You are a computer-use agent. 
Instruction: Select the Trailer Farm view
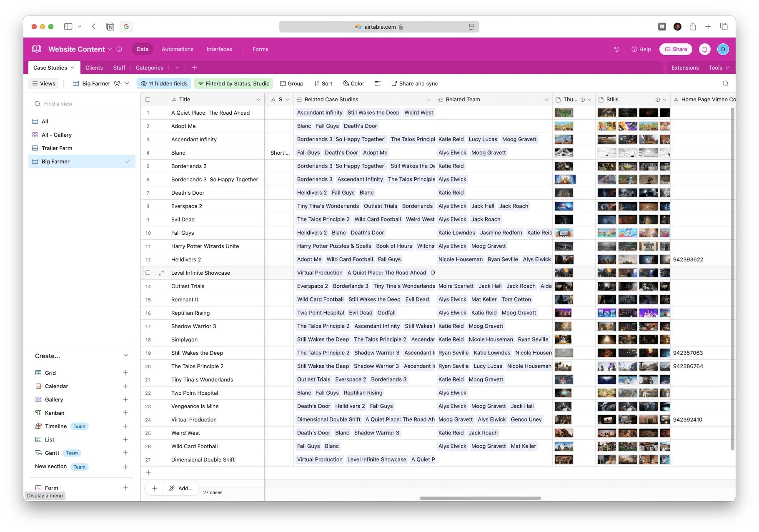pos(82,148)
